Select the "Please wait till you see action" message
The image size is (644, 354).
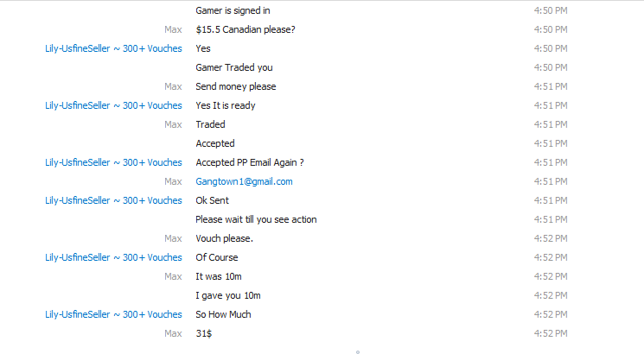tap(256, 219)
